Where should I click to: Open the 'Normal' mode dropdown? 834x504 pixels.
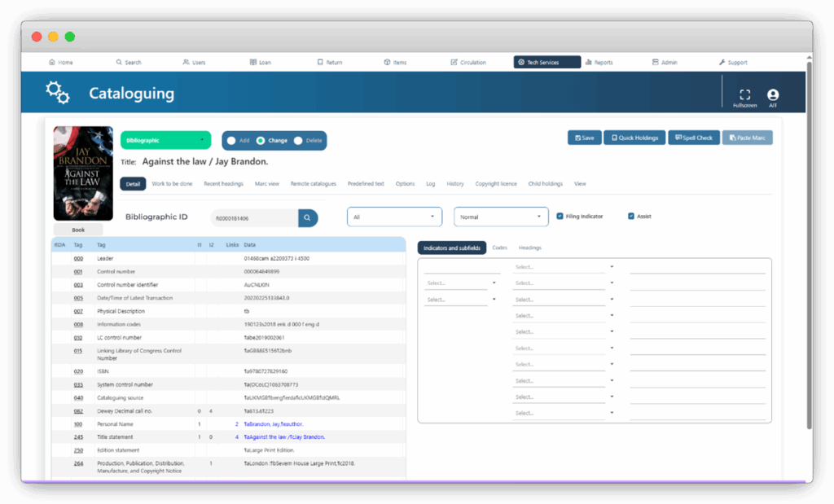pos(501,217)
